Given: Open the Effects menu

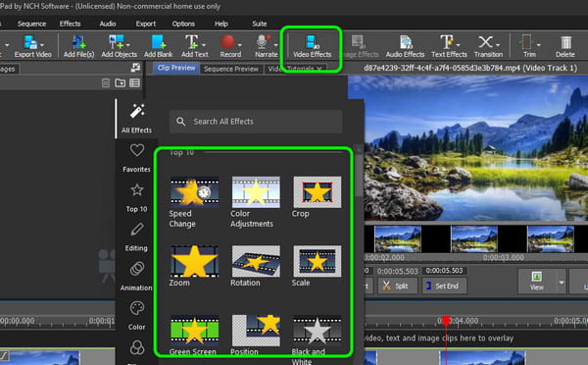Looking at the screenshot, I should 70,24.
